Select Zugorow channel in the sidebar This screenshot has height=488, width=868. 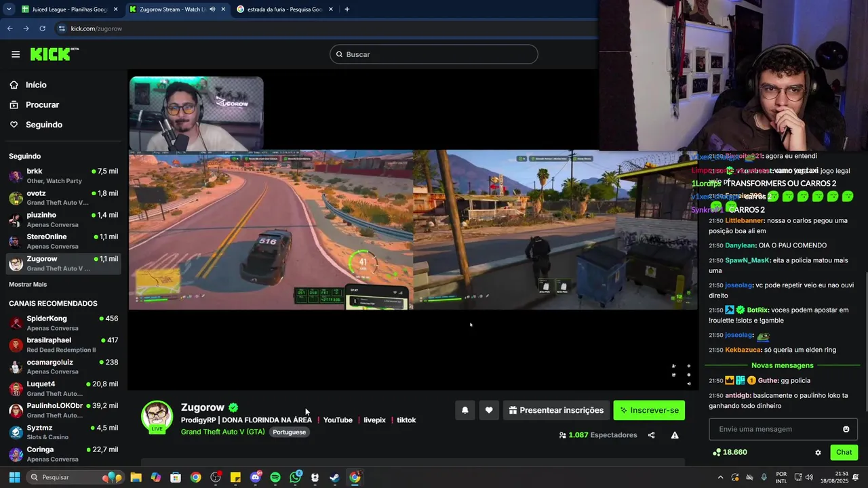click(x=64, y=263)
